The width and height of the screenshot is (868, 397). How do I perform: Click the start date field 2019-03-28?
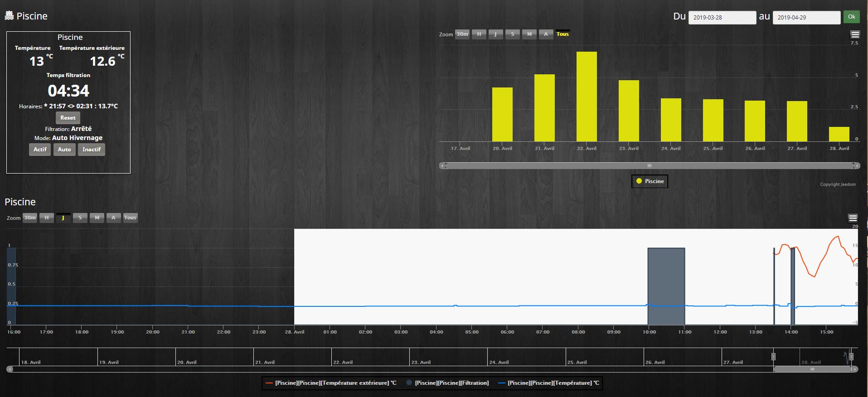click(722, 18)
